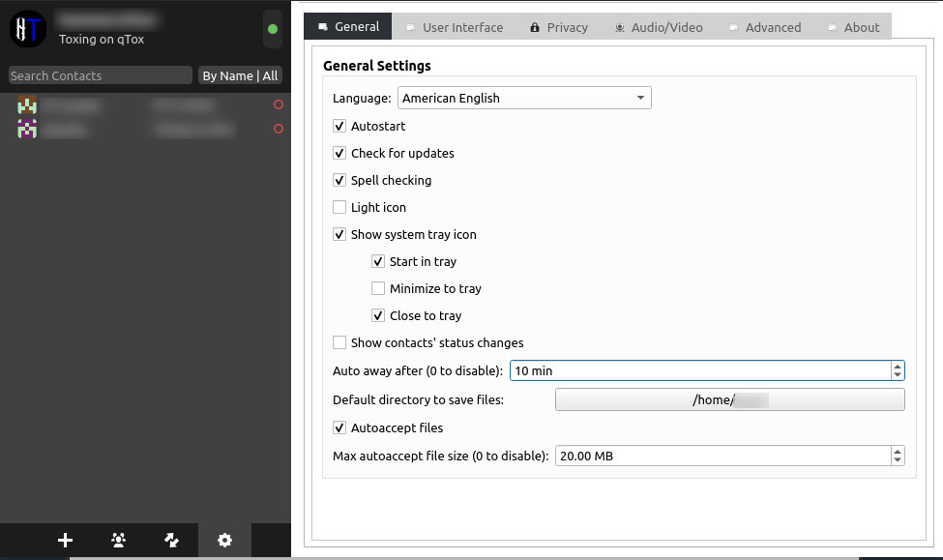Click the General tab icon
Image resolution: width=943 pixels, height=560 pixels.
coord(323,27)
